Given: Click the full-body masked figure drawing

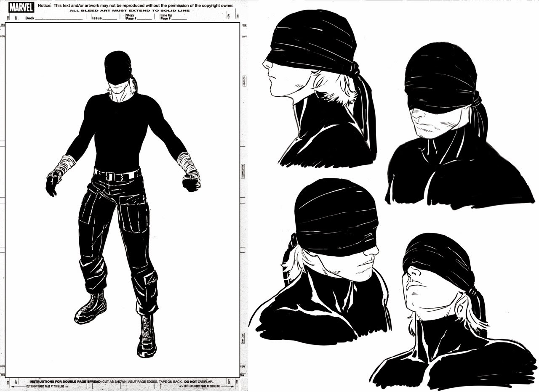Looking at the screenshot, I should click(x=123, y=204).
